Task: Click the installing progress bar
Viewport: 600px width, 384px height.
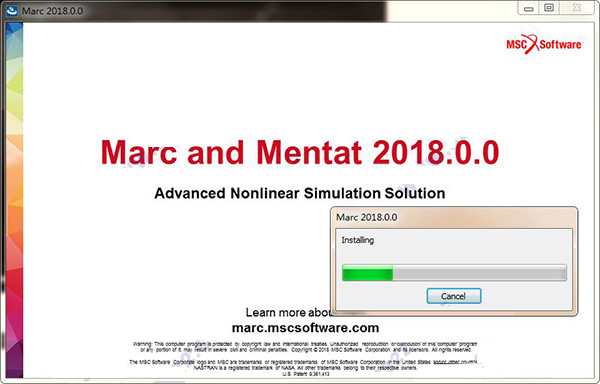Action: point(454,273)
